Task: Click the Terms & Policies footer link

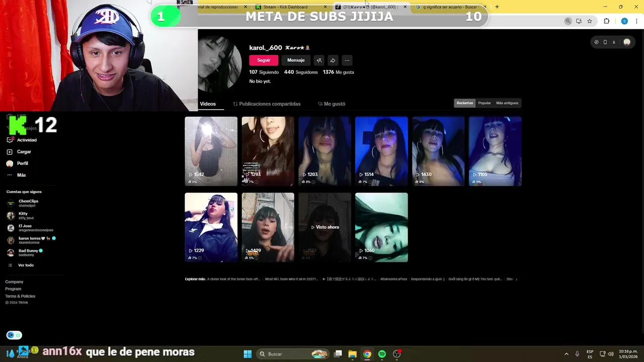Action: coord(20,296)
